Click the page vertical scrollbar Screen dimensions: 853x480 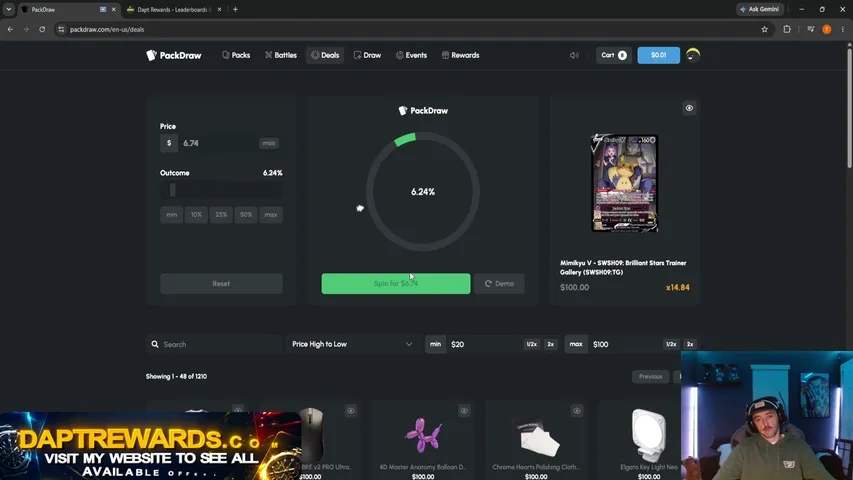click(849, 109)
